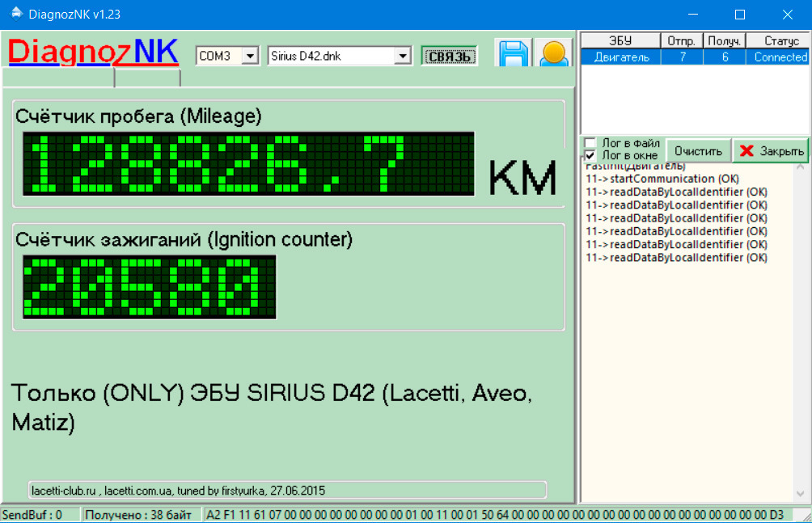Click the DiagnozNK app icon in title bar

pyautogui.click(x=14, y=14)
